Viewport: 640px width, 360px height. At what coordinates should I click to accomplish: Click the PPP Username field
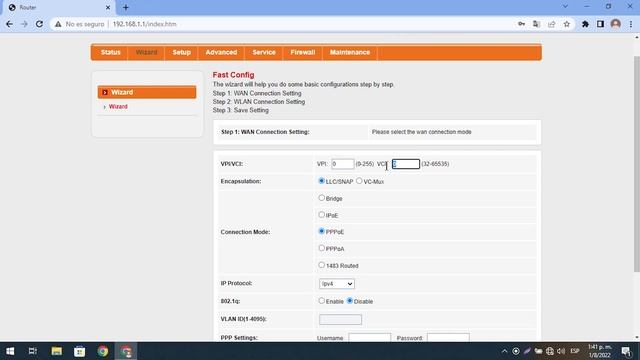369,338
